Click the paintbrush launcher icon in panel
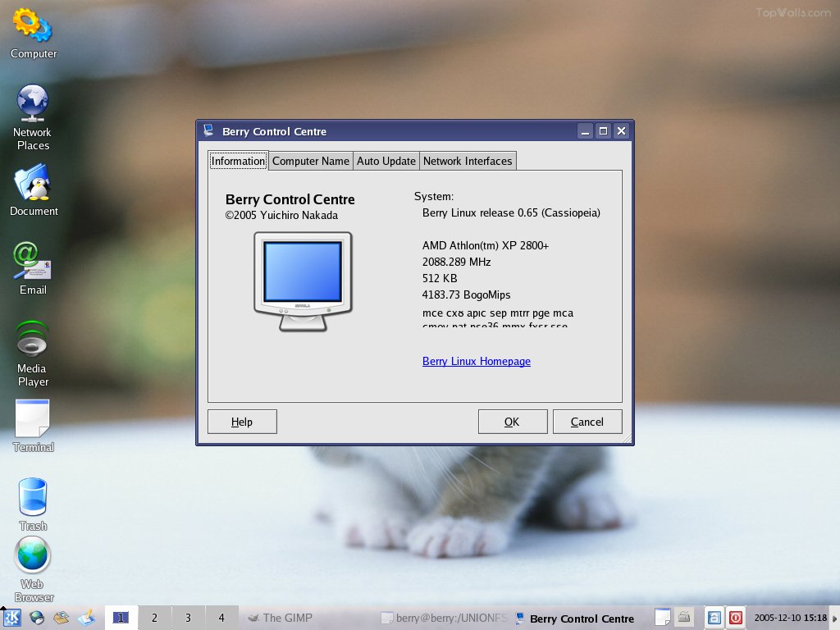Image resolution: width=840 pixels, height=630 pixels. point(86,618)
